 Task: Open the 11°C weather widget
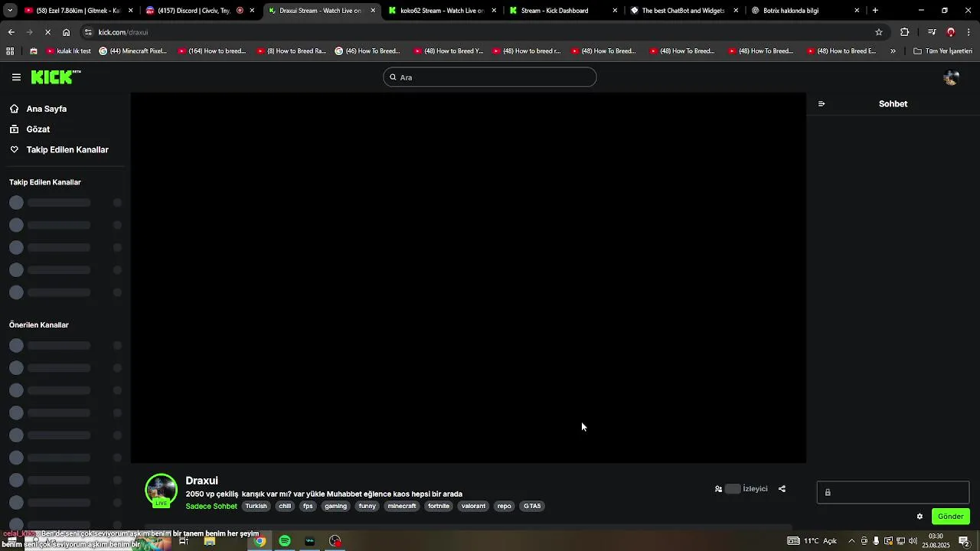(x=812, y=541)
